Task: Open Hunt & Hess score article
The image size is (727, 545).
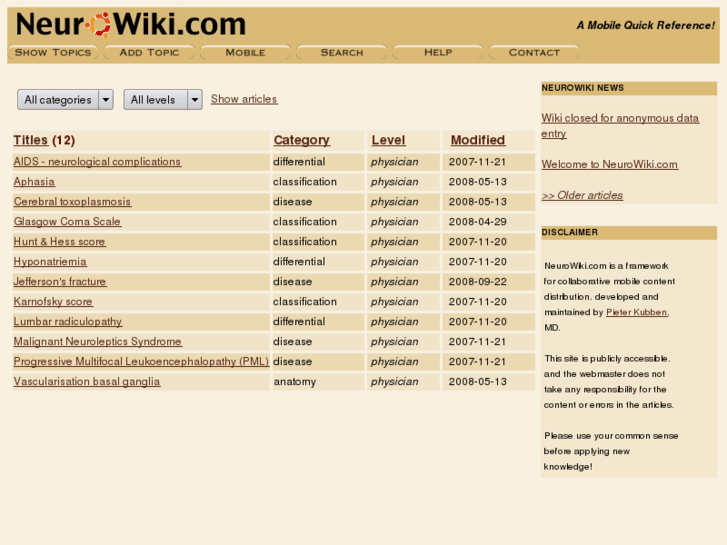Action: tap(59, 241)
